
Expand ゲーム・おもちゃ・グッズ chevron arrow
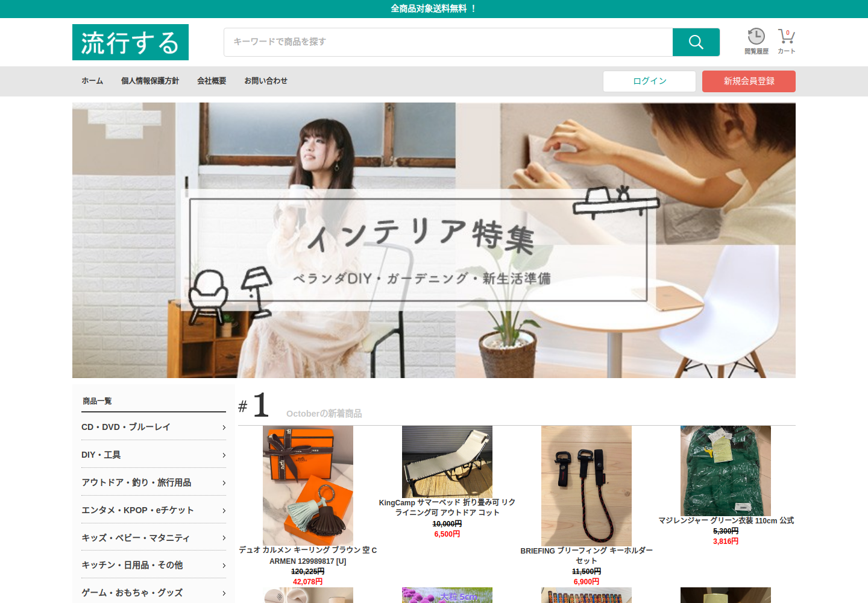(x=224, y=593)
